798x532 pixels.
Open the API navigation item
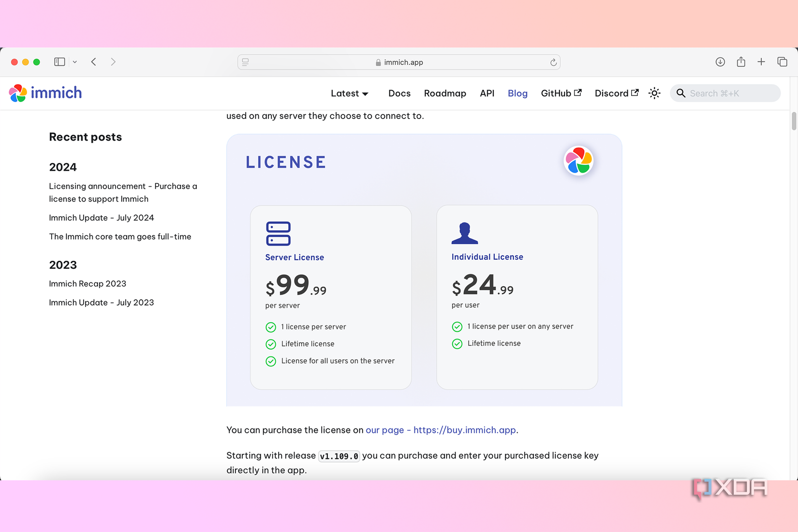click(x=487, y=93)
